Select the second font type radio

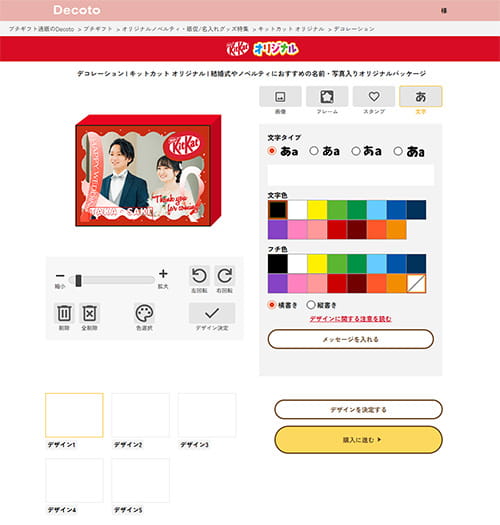(x=314, y=151)
